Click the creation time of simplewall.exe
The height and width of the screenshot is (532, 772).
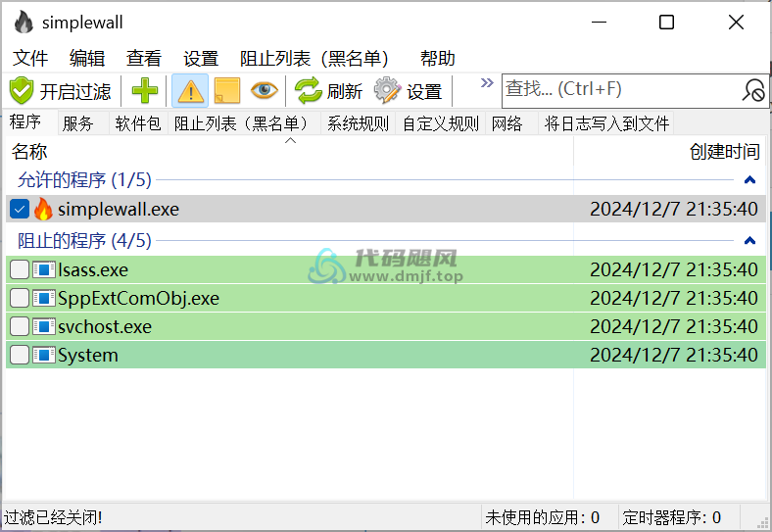[x=673, y=210]
